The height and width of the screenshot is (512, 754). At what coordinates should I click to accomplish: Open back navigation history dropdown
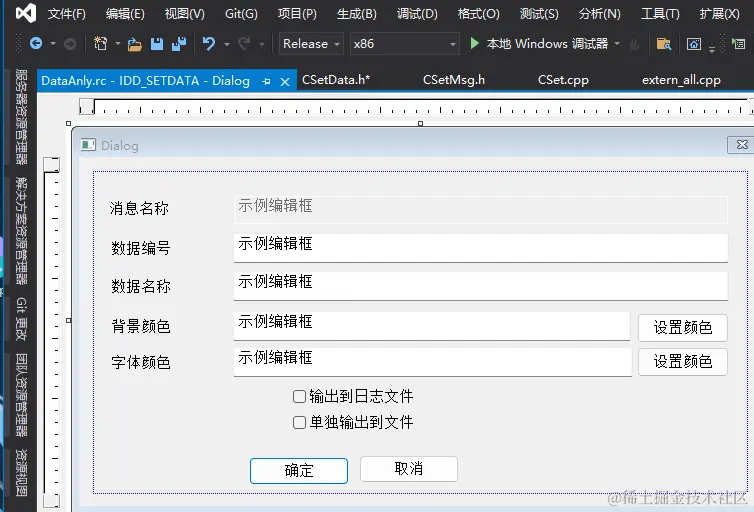pyautogui.click(x=53, y=44)
